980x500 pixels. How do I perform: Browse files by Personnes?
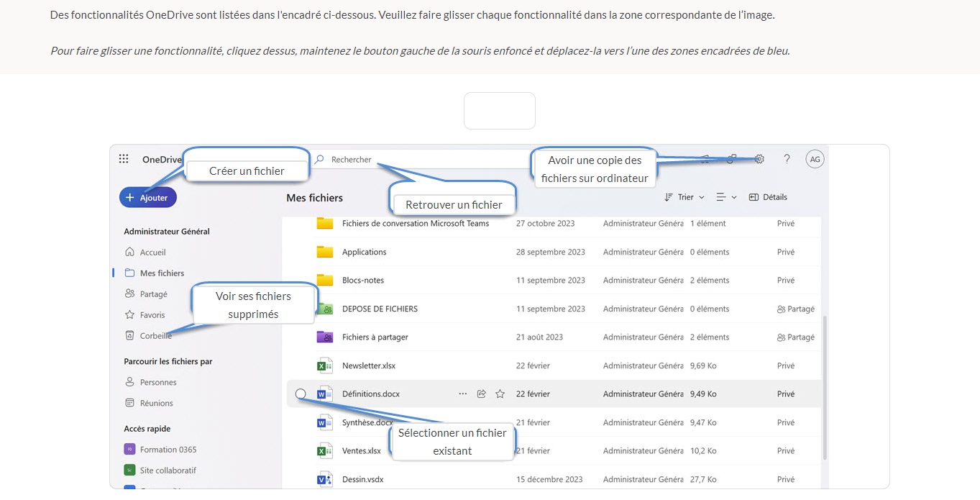pyautogui.click(x=150, y=382)
